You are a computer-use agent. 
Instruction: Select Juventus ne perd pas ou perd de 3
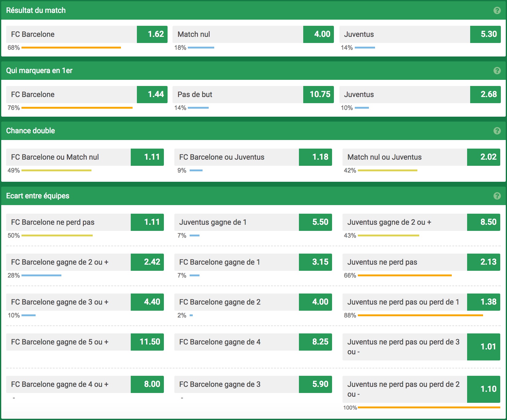point(421,347)
